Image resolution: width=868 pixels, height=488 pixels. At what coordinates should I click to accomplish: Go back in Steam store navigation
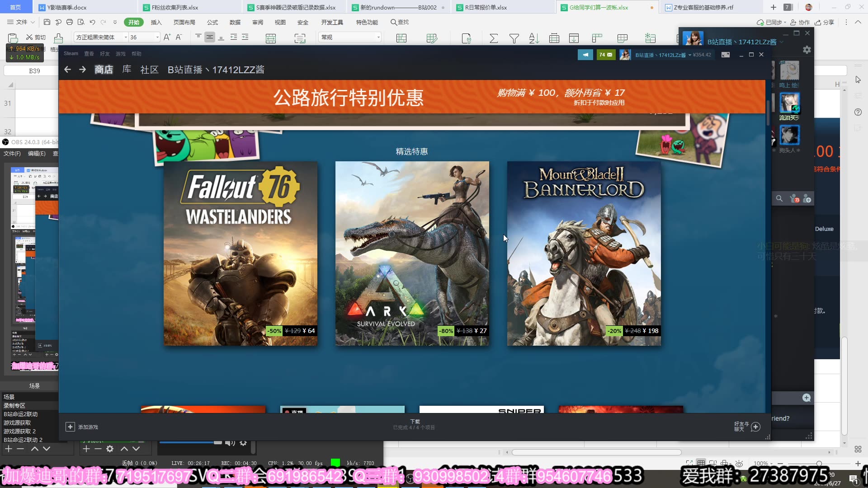click(67, 70)
